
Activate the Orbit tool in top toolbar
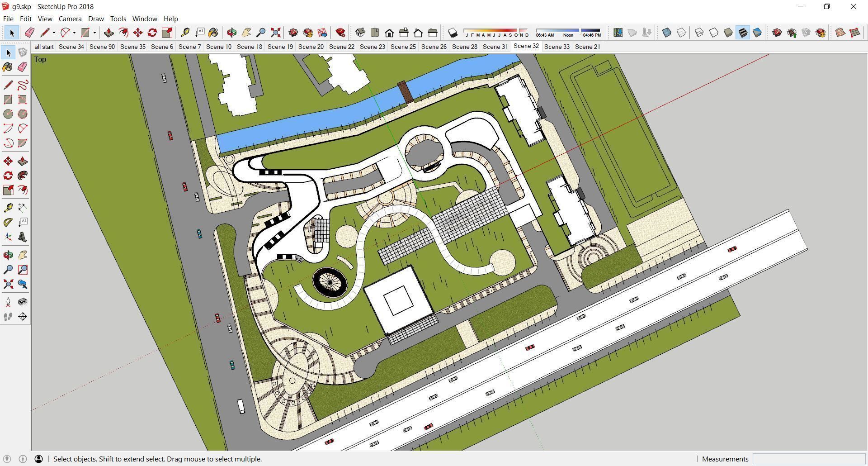click(x=232, y=33)
